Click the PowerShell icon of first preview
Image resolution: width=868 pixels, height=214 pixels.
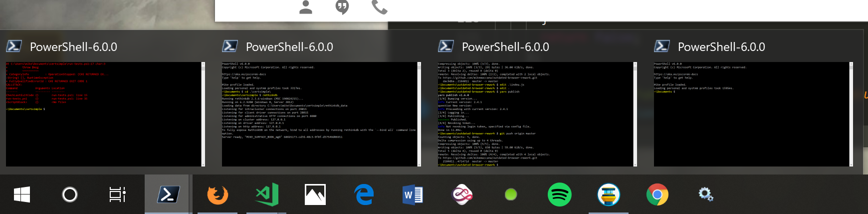tap(13, 46)
